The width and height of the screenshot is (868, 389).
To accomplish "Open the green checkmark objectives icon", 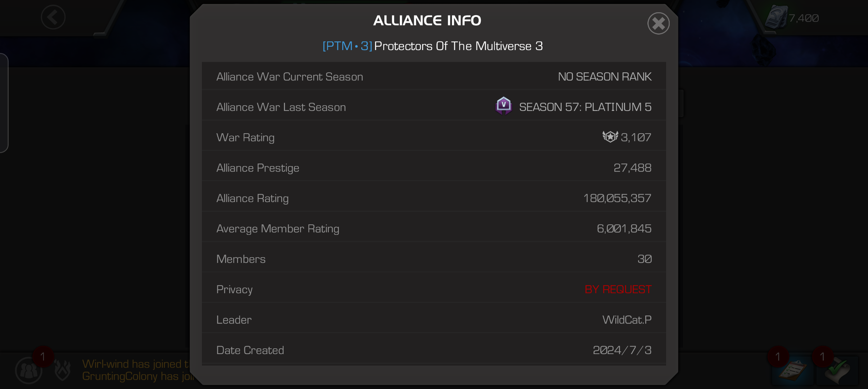I will [x=837, y=370].
